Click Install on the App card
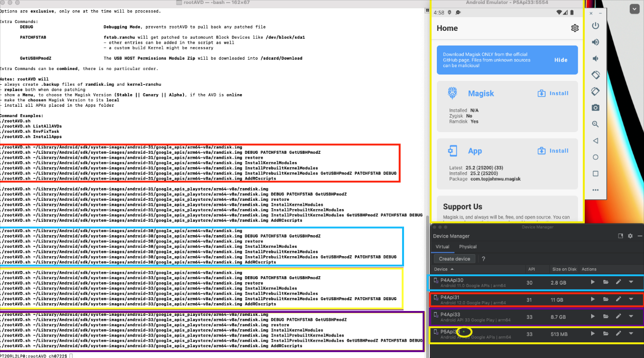 click(553, 151)
